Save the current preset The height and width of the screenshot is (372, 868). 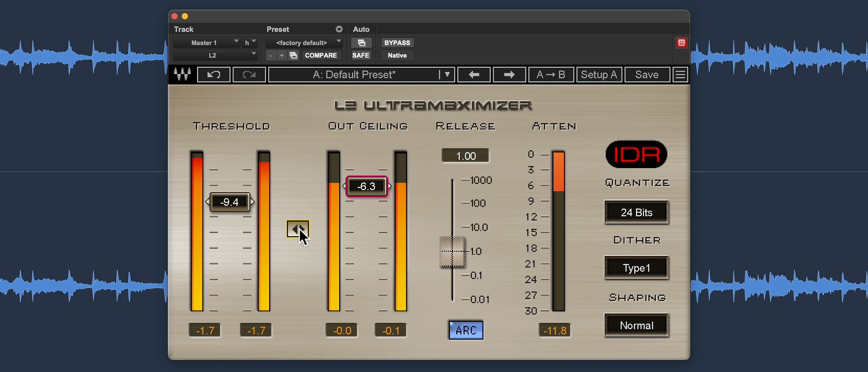pos(646,74)
